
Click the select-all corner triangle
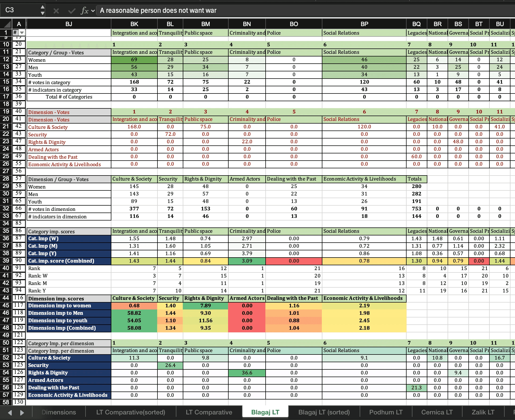(x=7, y=24)
